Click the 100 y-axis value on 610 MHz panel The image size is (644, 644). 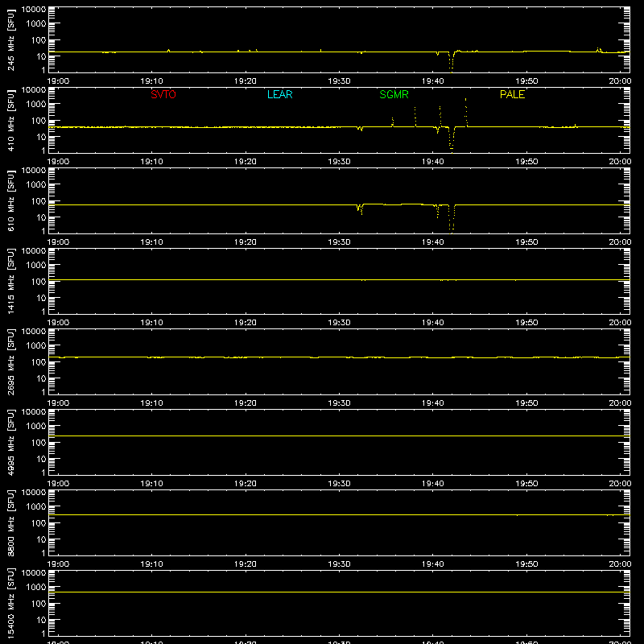pyautogui.click(x=39, y=201)
